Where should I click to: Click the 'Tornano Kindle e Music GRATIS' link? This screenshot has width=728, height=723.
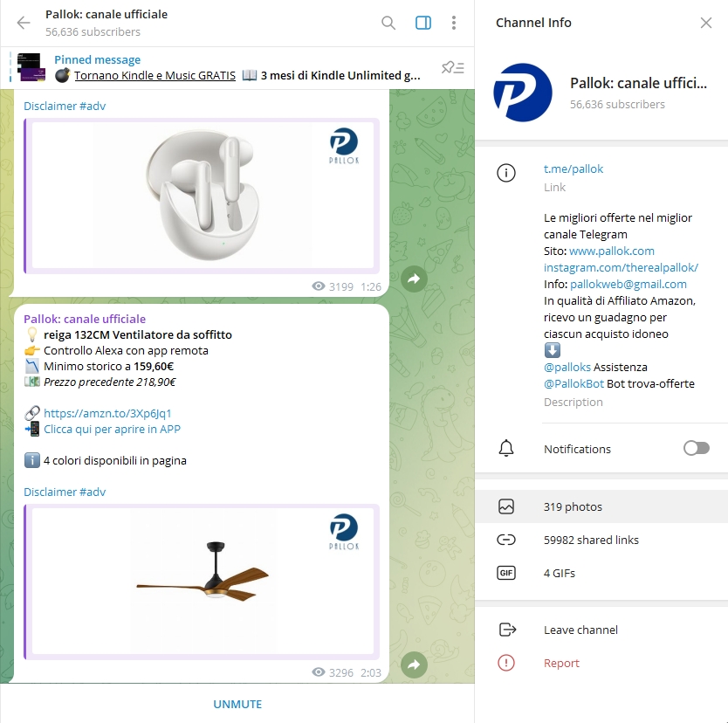[155, 75]
